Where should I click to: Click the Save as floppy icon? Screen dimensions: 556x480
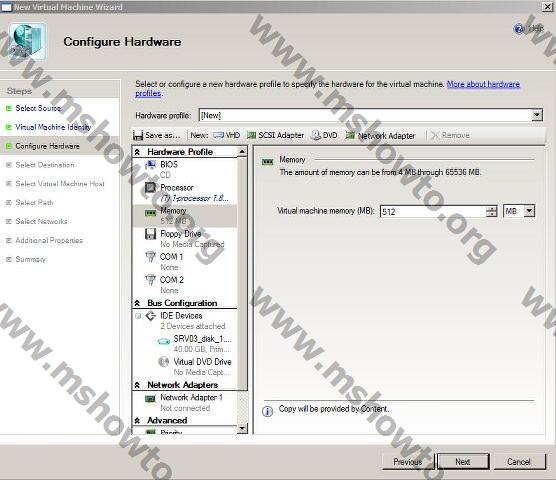point(138,135)
